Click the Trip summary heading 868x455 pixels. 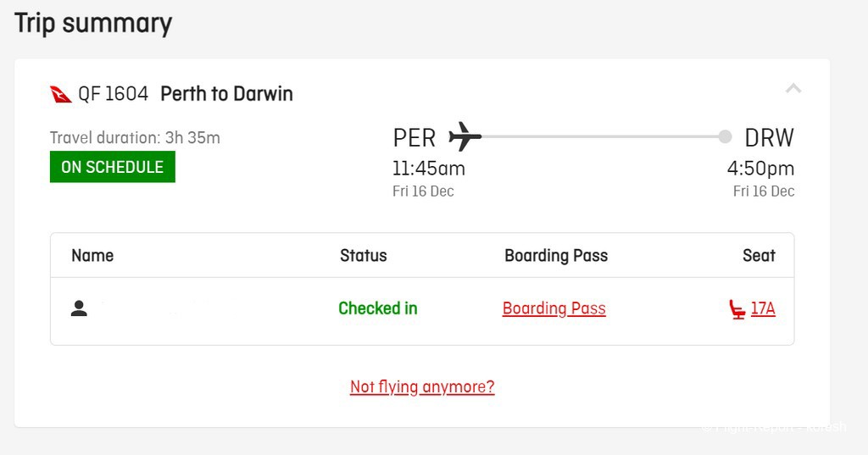(93, 24)
